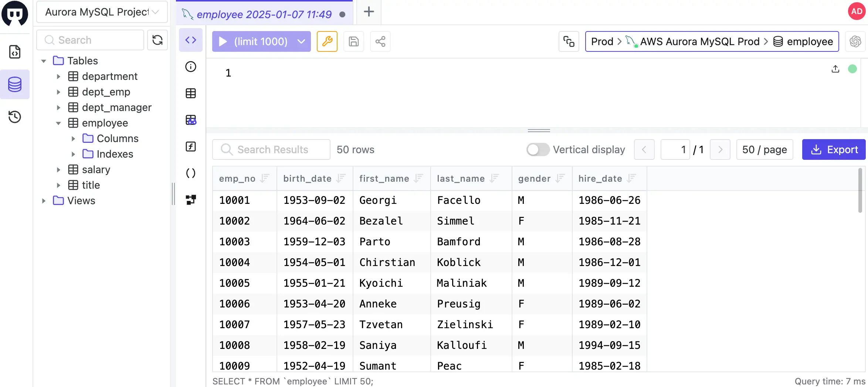Collapse the employee table tree node
The width and height of the screenshot is (868, 387).
pyautogui.click(x=58, y=123)
